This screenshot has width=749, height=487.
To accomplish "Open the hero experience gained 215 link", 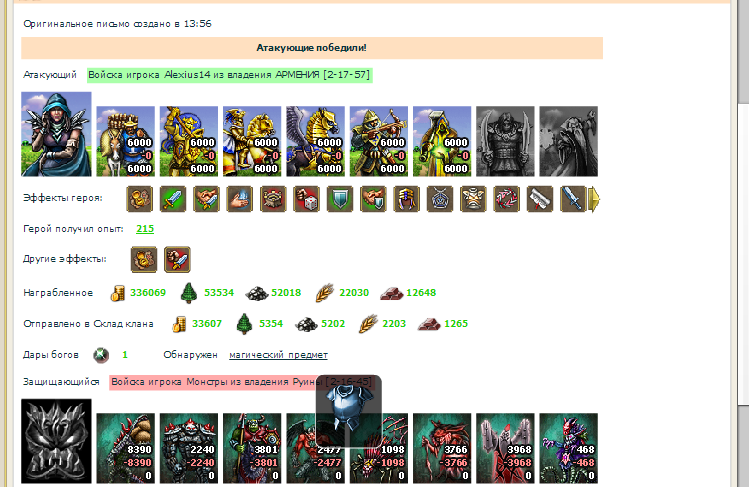I will pos(145,229).
